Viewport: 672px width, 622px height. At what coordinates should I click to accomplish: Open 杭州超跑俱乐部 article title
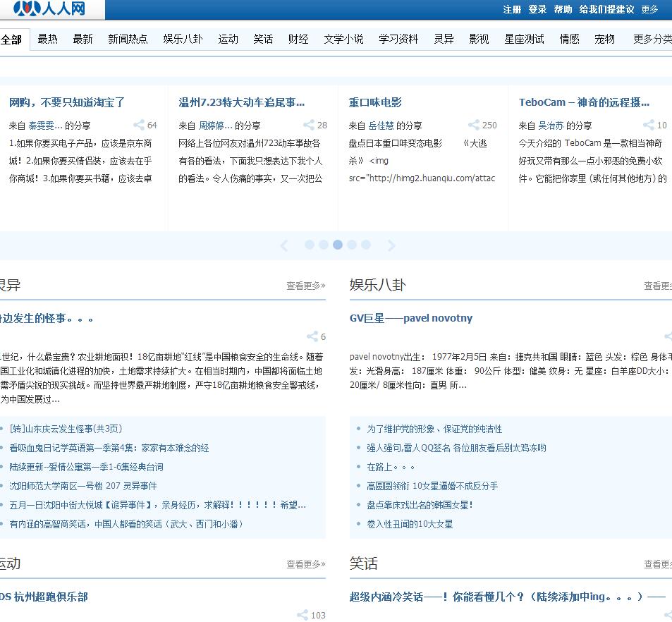coord(44,597)
